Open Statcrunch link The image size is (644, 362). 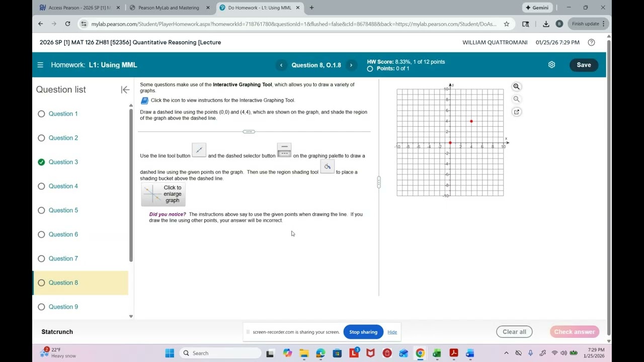coord(57,332)
